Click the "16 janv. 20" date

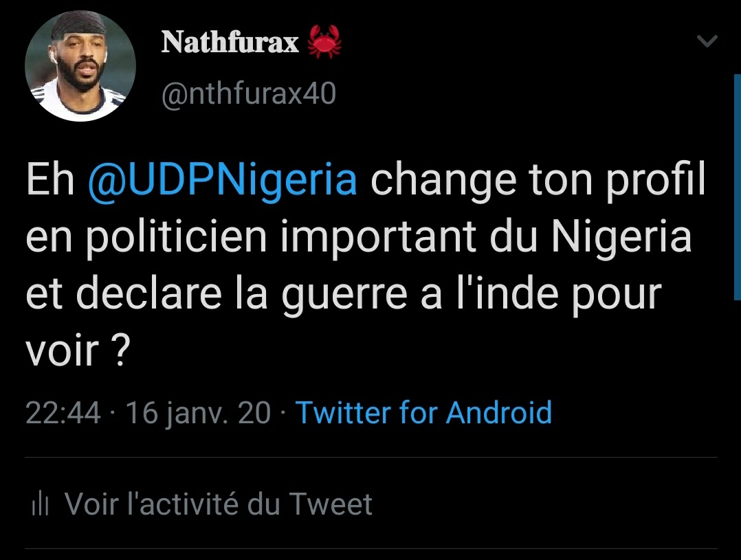(x=198, y=413)
